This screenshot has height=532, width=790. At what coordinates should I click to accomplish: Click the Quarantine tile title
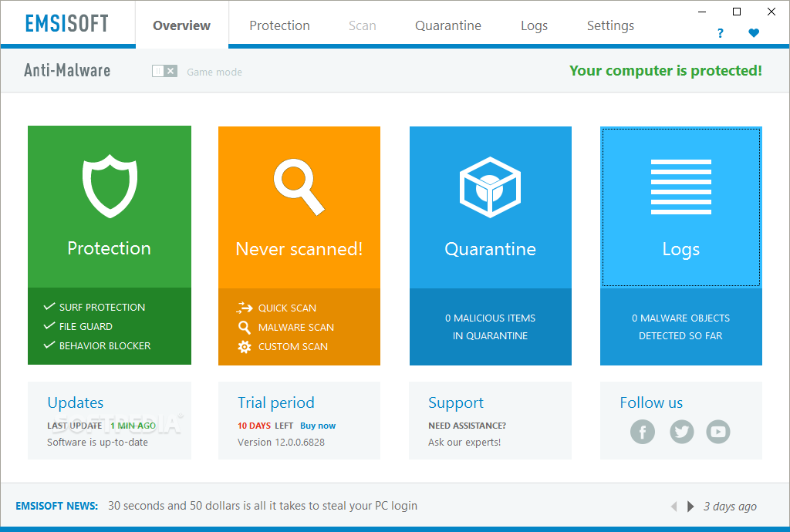click(490, 248)
